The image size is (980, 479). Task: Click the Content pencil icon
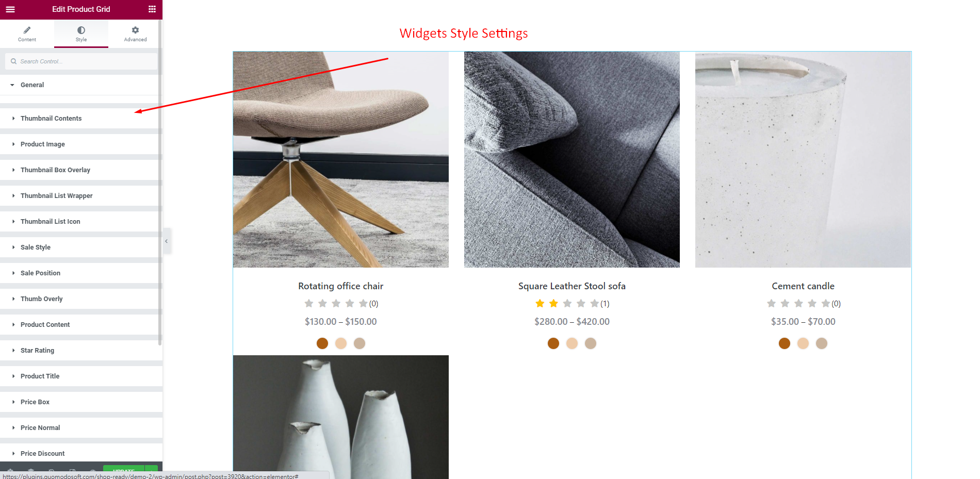coord(27,30)
